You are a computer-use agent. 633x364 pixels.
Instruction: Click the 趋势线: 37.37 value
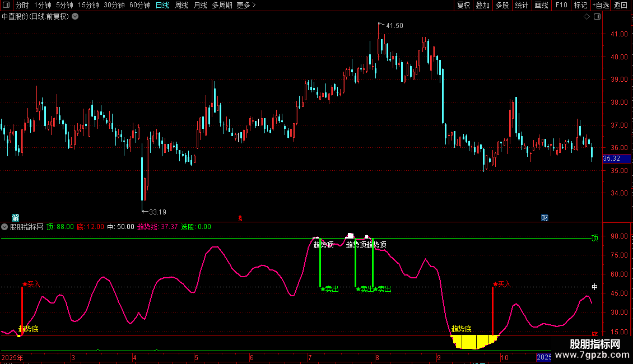pos(157,227)
